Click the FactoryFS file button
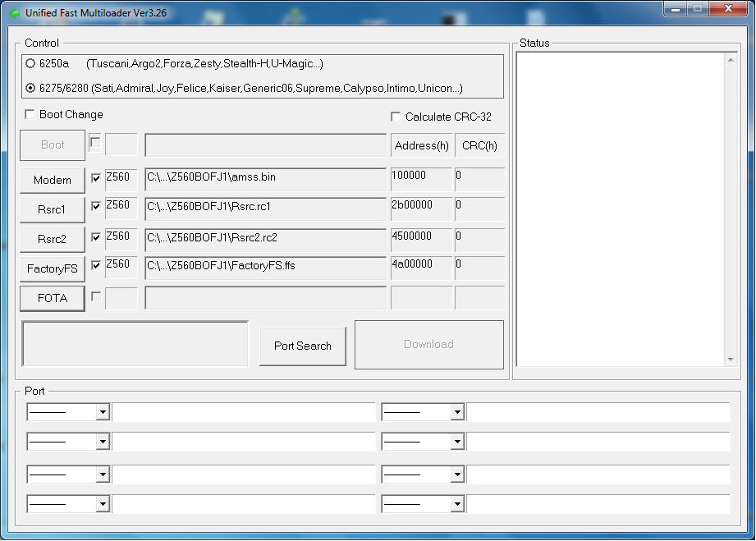 click(x=53, y=268)
